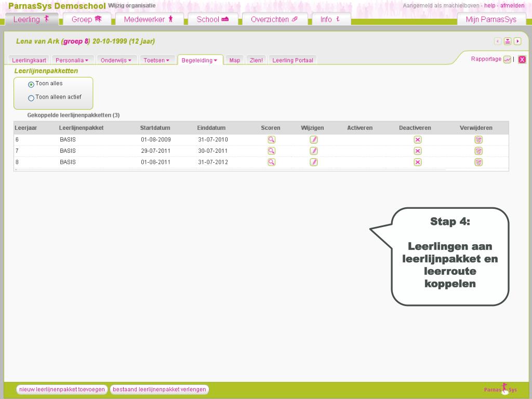The image size is (532, 399).
Task: Open the Zien! tab
Action: [x=256, y=60]
